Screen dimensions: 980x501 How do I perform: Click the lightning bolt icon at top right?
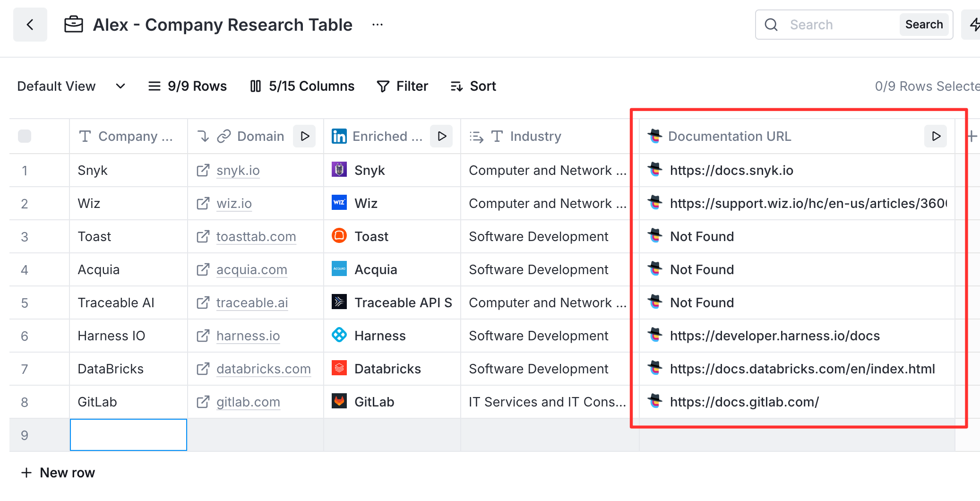(x=973, y=25)
